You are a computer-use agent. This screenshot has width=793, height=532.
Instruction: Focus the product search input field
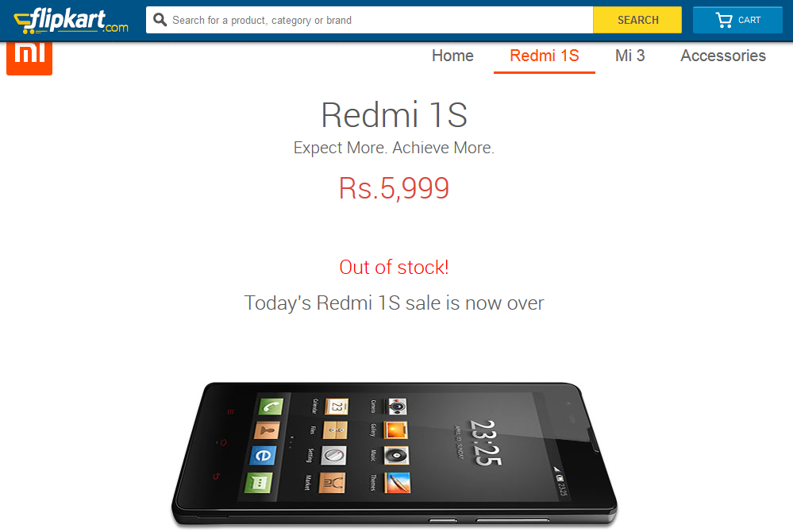(x=369, y=20)
